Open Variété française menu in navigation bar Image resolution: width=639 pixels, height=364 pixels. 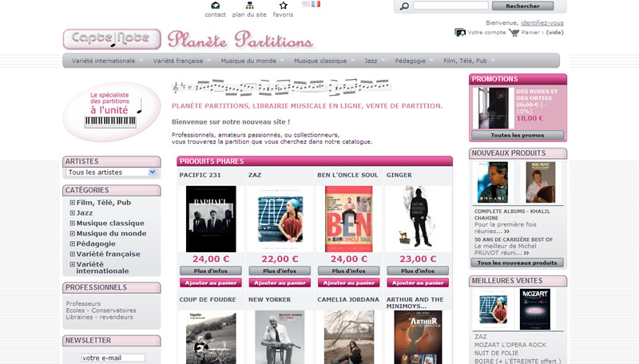click(177, 61)
